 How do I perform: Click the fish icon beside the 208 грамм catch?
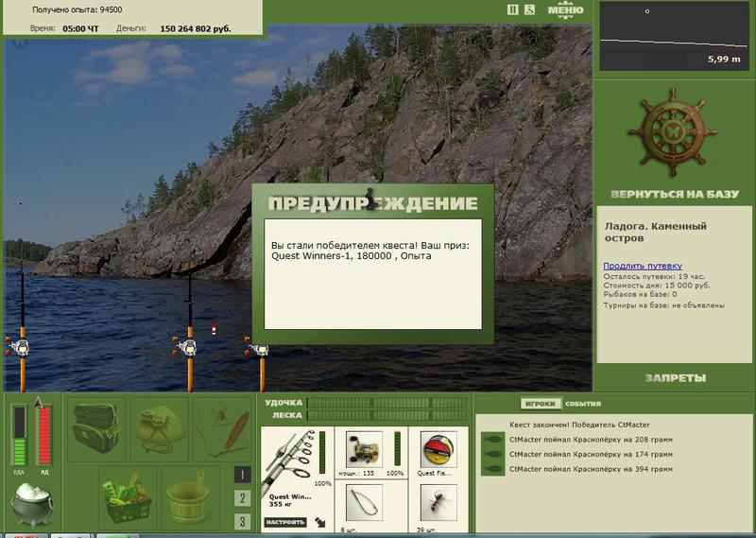click(x=492, y=440)
